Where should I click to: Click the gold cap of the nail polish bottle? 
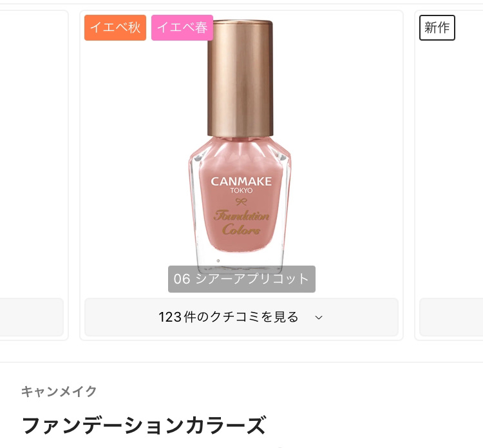click(240, 78)
